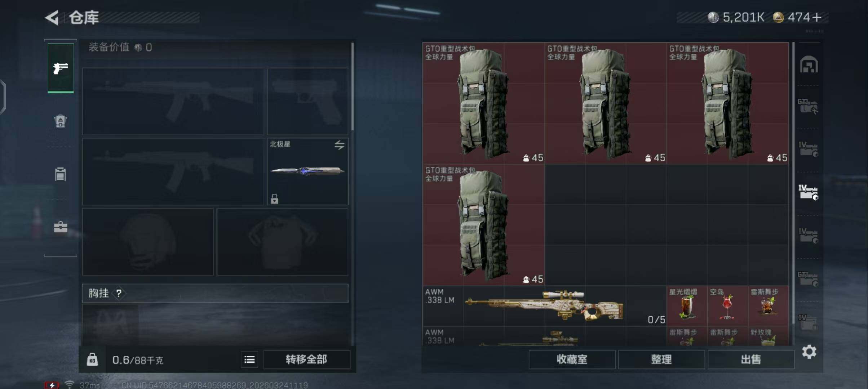Click the back arrow next to 仓库
Image resolution: width=868 pixels, height=389 pixels.
(x=52, y=18)
